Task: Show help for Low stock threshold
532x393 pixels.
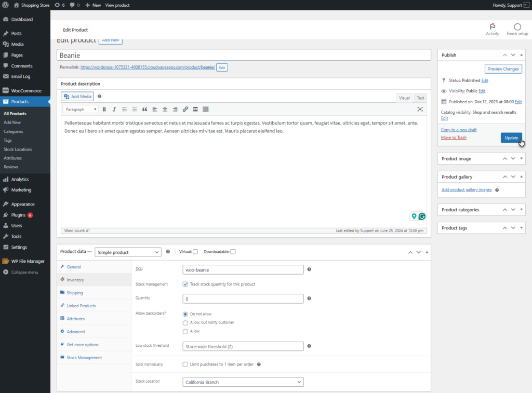Action: 309,346
